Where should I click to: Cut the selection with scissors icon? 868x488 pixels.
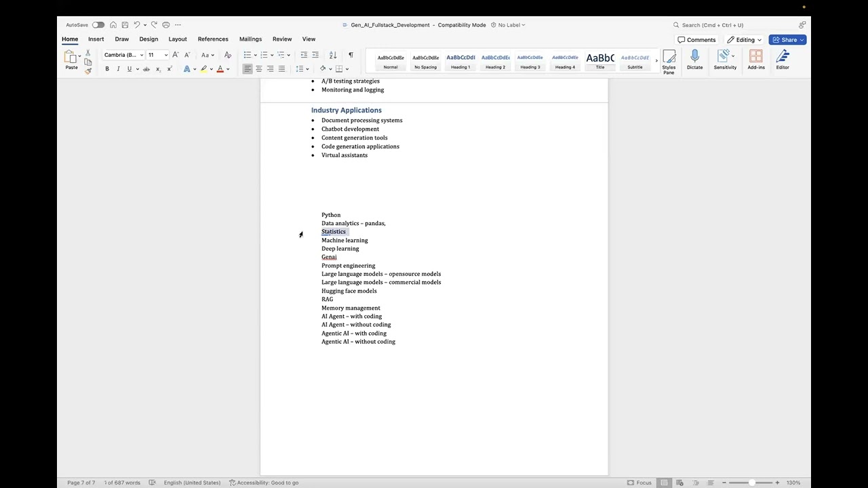(x=87, y=53)
